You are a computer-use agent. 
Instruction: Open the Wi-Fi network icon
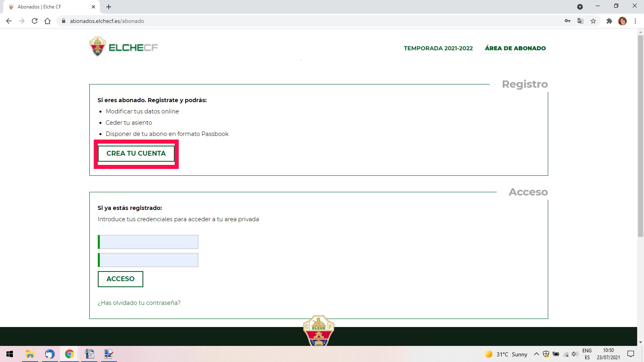point(566,354)
